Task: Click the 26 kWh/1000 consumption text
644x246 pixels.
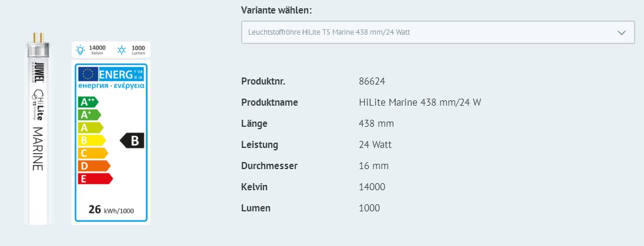Action: (111, 208)
